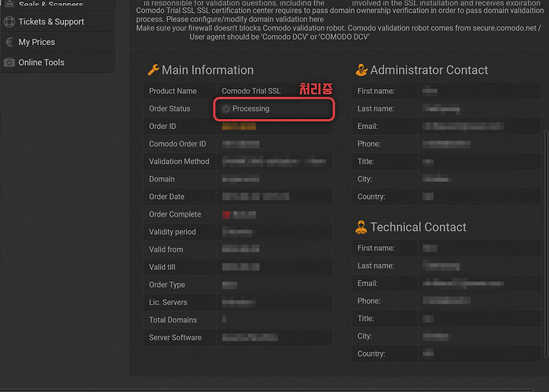The height and width of the screenshot is (392, 549).
Task: Click the Administrator Contact heading
Action: (429, 70)
